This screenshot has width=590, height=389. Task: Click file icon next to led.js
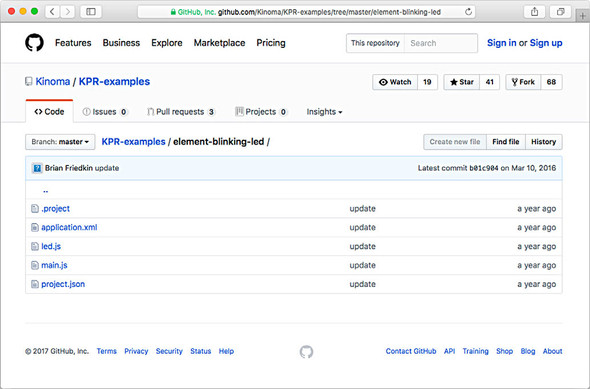[x=35, y=246]
